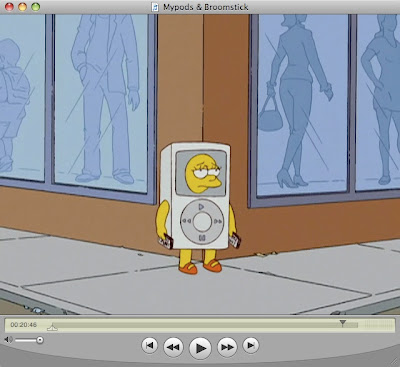The image size is (400, 367).
Task: Skip to the end of the movie
Action: [251, 345]
